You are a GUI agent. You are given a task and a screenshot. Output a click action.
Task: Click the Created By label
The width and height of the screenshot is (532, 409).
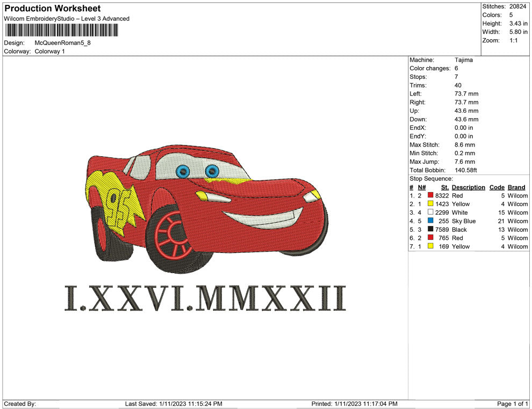click(20, 404)
